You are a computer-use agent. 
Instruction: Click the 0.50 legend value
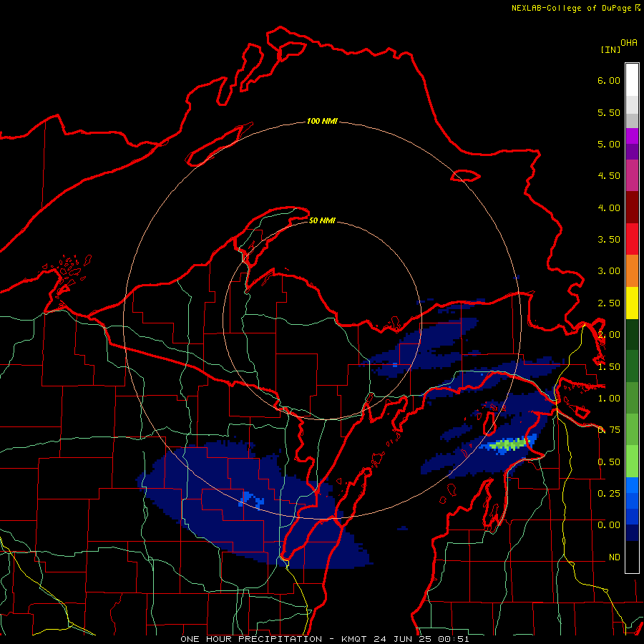[x=609, y=462]
